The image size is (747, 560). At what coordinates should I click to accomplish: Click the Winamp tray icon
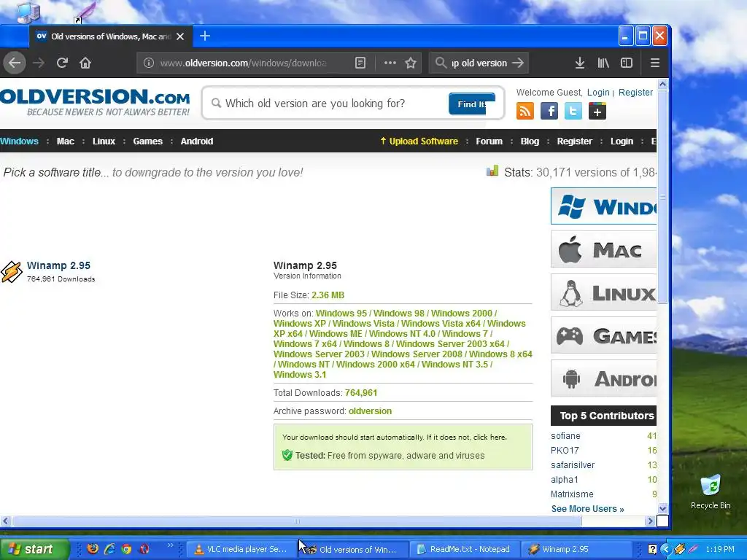680,549
